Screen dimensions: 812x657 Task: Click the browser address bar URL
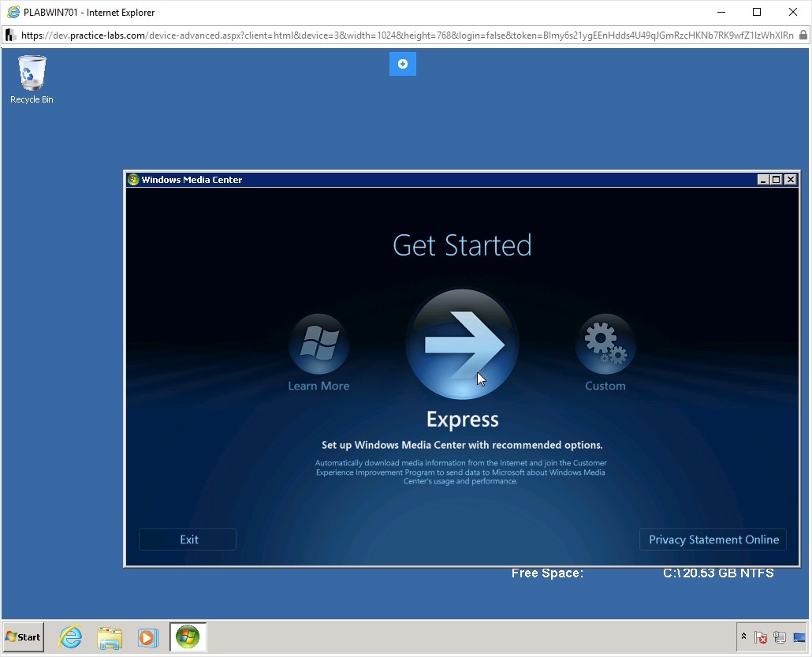coord(407,35)
